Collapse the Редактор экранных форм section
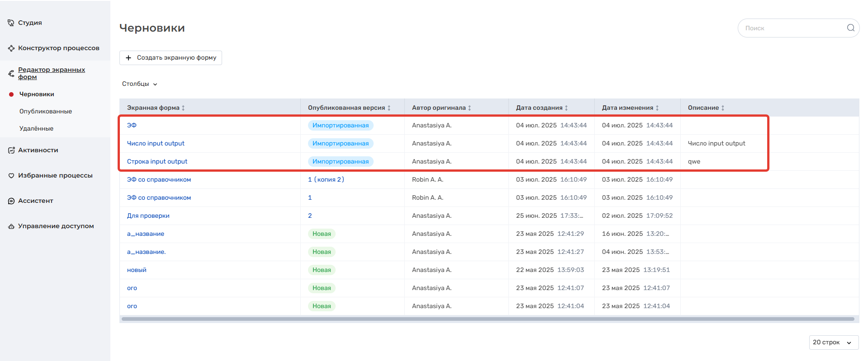This screenshot has width=868, height=361. (x=51, y=73)
